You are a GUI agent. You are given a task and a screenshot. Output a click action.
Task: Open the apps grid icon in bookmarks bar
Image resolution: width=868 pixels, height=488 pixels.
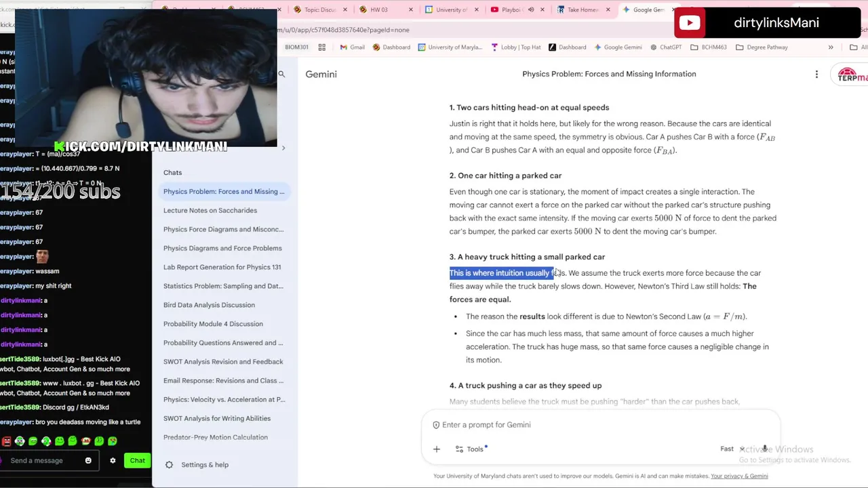321,47
